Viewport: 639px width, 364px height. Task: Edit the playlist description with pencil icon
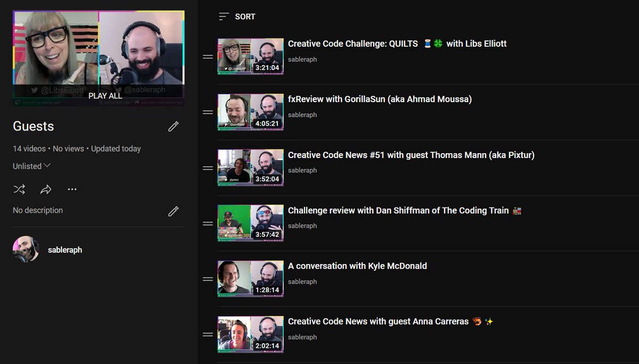point(173,211)
